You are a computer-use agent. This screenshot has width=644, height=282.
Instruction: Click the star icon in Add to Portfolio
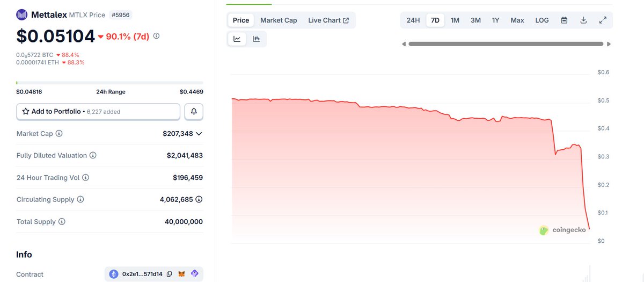(x=26, y=112)
